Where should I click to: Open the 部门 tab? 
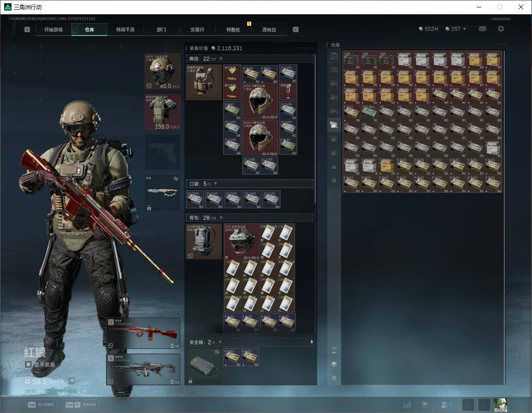coord(161,29)
